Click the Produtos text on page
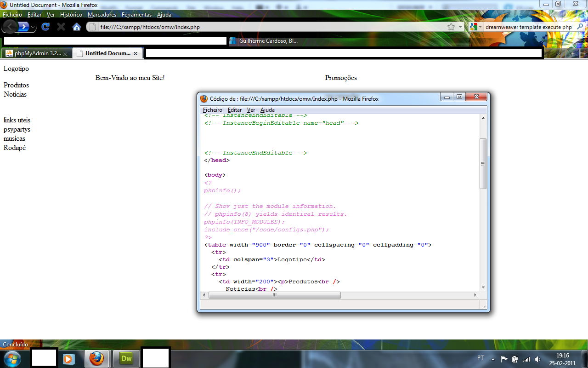This screenshot has width=588, height=368. [x=16, y=85]
